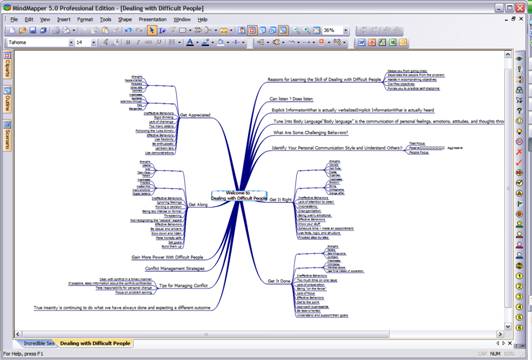532x360 pixels.
Task: Add the red checkmark marker icon
Action: (x=519, y=163)
